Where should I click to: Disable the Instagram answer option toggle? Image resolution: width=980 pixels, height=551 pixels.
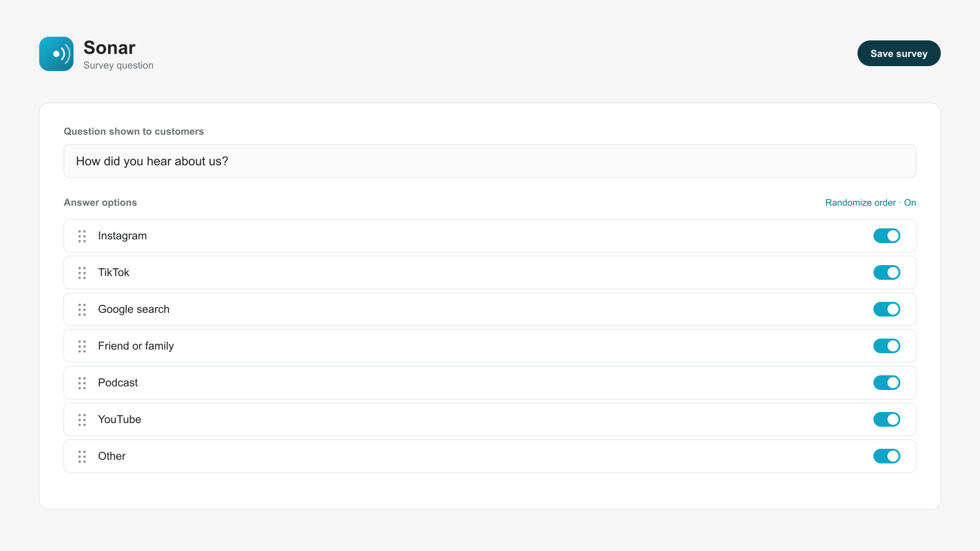(887, 236)
